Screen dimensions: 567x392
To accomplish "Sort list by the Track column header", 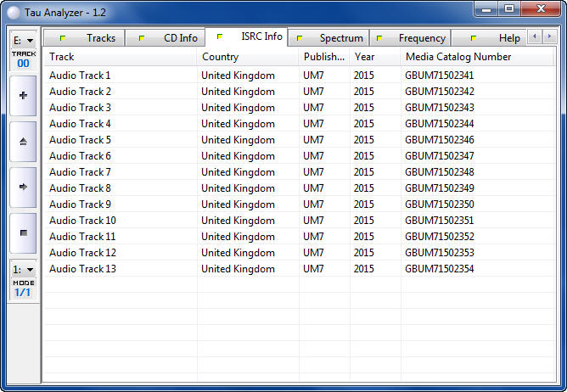I will [x=120, y=57].
